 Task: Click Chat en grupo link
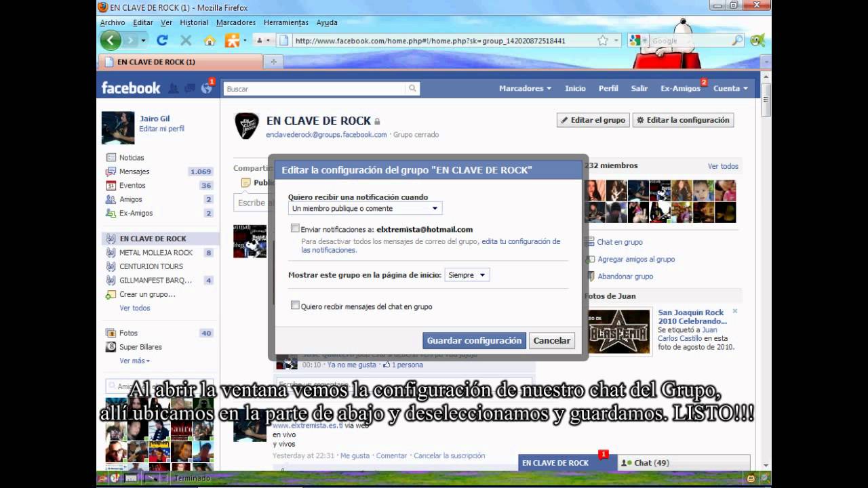pos(619,242)
